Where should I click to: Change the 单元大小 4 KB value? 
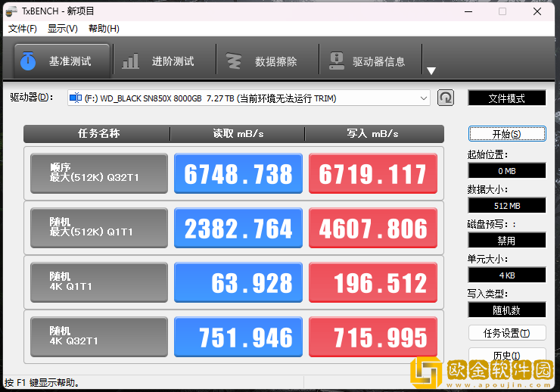click(507, 275)
